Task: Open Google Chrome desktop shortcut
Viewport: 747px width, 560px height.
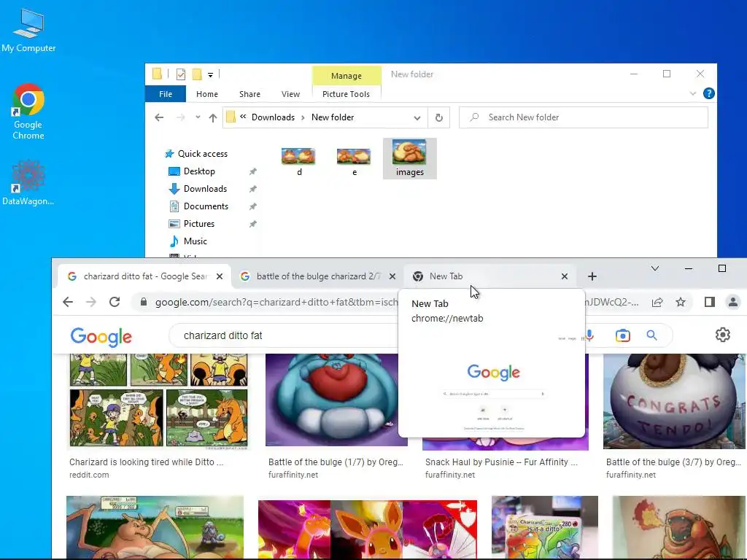Action: point(28,111)
